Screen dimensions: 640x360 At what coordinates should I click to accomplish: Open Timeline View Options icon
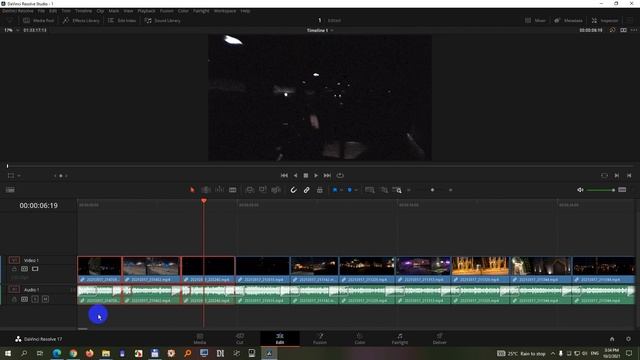point(10,190)
